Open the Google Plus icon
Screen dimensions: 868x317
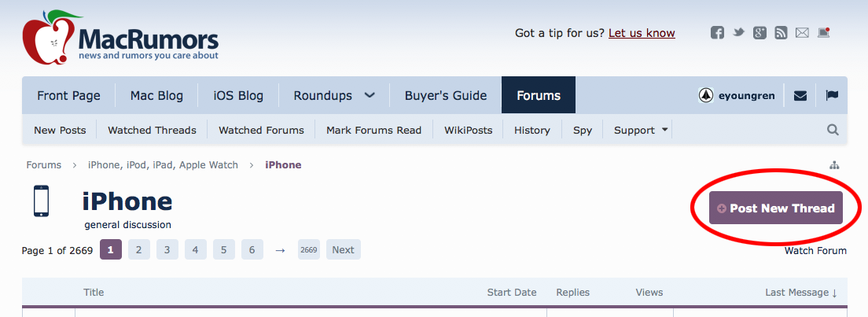click(x=759, y=33)
